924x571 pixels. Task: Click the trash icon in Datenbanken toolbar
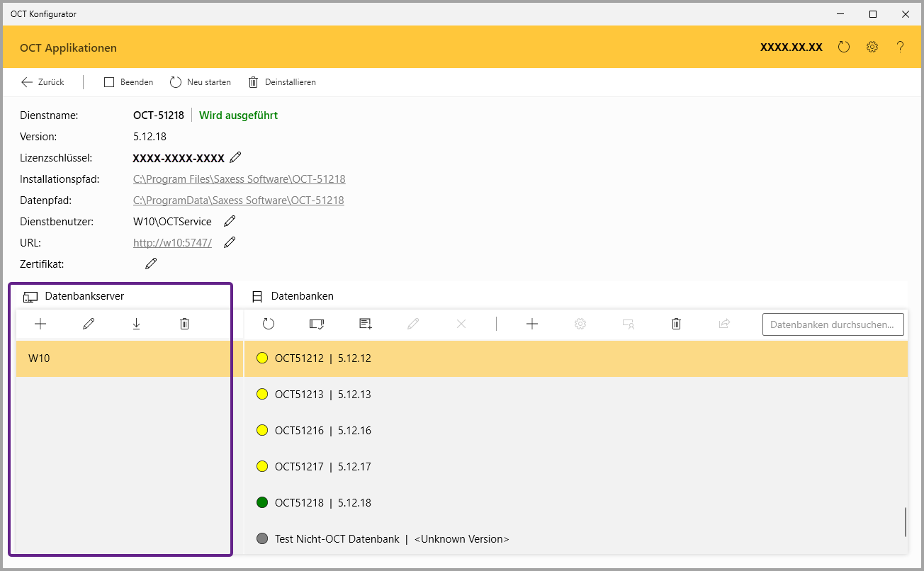point(676,324)
